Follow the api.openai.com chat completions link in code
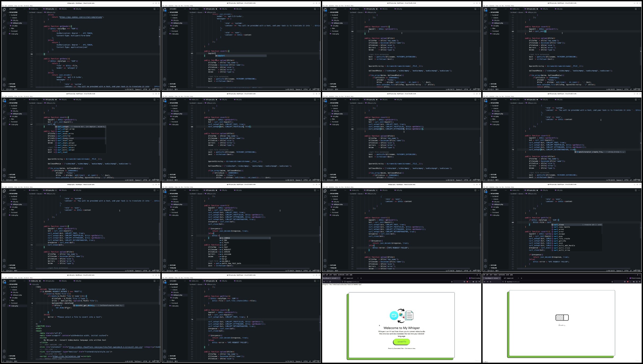643x364 pixels. [81, 17]
